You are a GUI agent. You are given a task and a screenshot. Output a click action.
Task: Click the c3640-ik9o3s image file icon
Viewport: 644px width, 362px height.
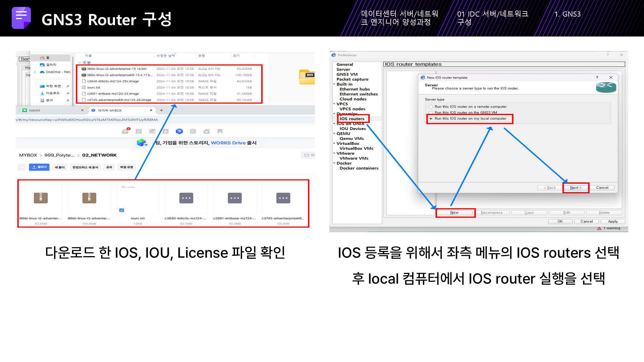(x=186, y=198)
